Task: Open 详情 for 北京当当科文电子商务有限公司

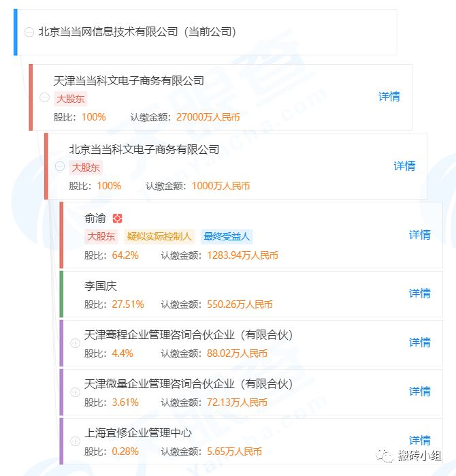Action: [404, 166]
